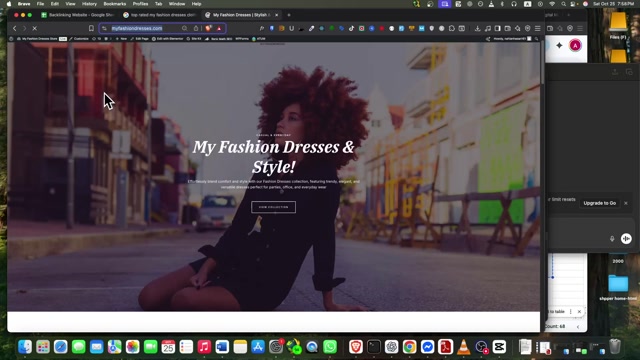Open the Help menu
This screenshot has width=640, height=360.
click(196, 4)
